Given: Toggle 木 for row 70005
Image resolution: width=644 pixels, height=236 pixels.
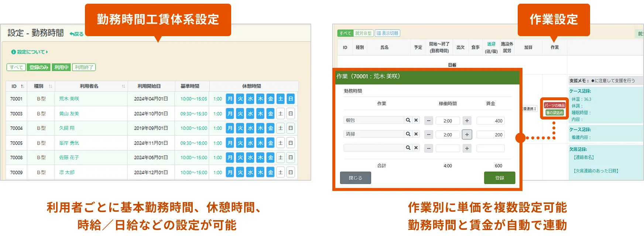Looking at the screenshot, I should 260,143.
